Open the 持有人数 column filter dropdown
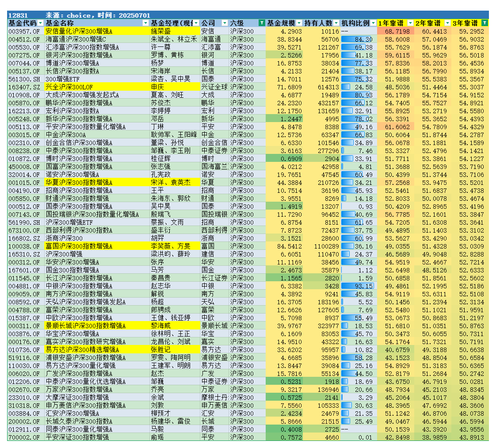 [336, 23]
